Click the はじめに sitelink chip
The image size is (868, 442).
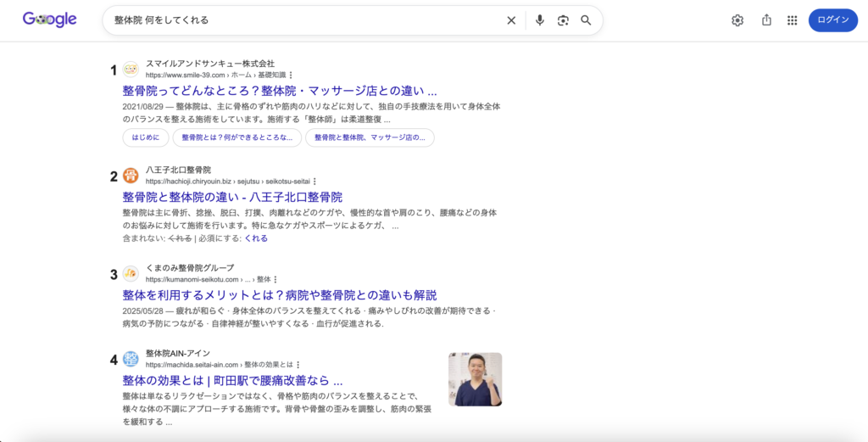click(x=146, y=137)
